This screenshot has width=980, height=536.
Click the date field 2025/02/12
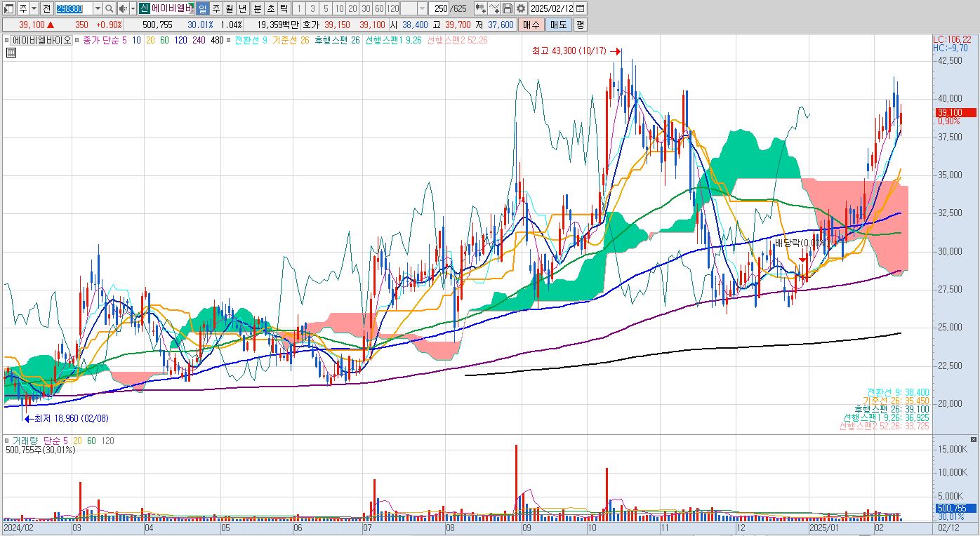point(552,8)
